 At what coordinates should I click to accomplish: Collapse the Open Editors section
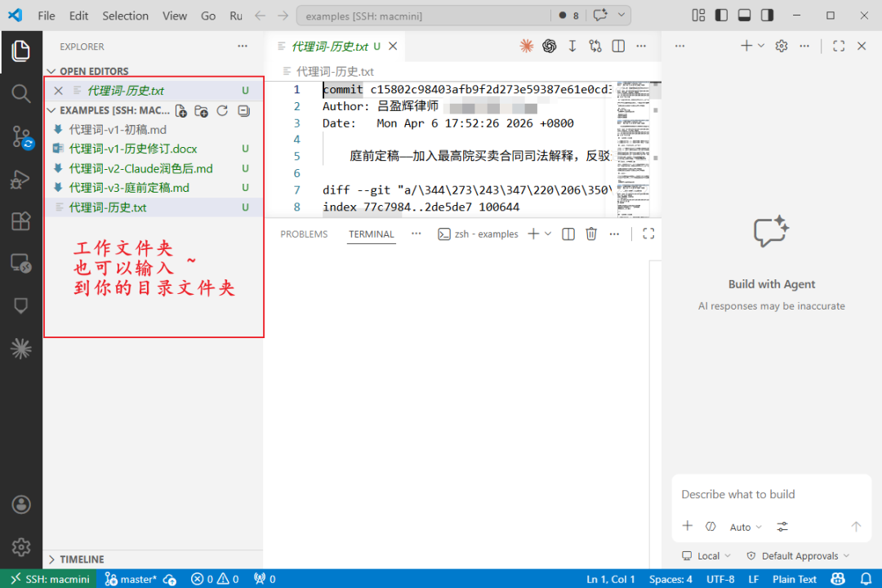coord(51,72)
